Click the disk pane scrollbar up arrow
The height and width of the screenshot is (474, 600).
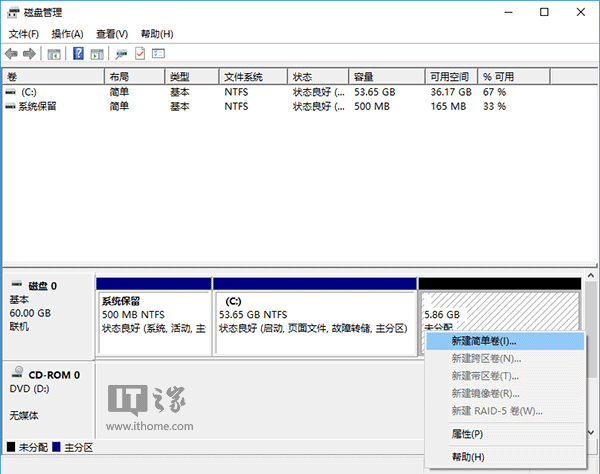point(591,275)
